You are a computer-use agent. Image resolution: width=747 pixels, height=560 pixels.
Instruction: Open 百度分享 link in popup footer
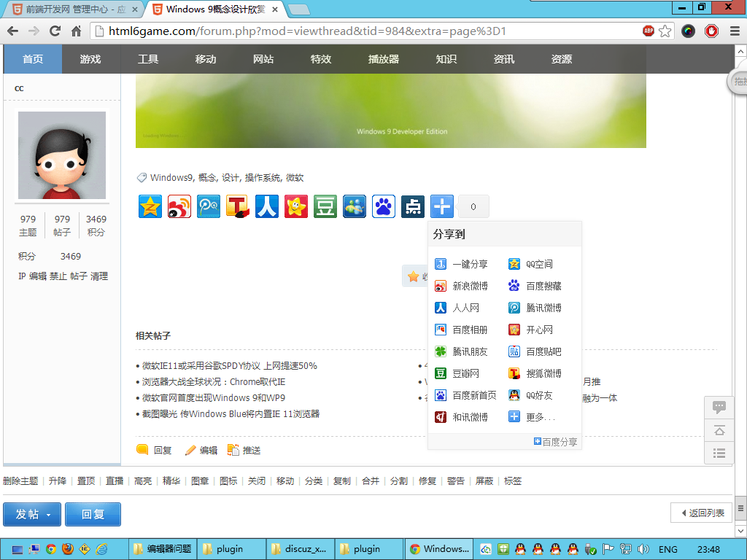555,442
